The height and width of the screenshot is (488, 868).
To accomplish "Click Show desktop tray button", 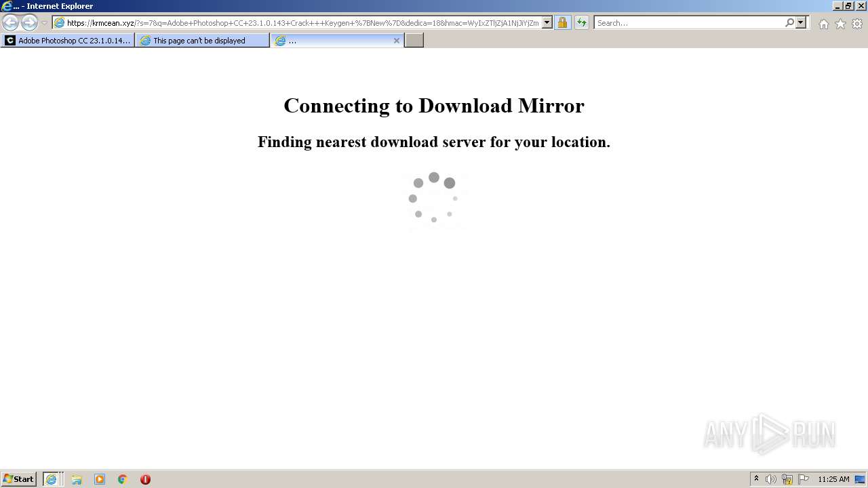I will [x=861, y=479].
